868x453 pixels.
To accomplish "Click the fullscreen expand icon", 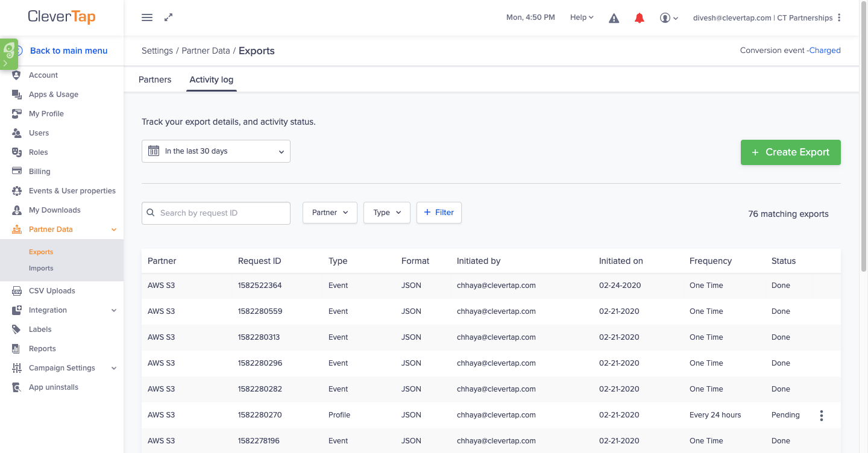I will click(x=168, y=17).
